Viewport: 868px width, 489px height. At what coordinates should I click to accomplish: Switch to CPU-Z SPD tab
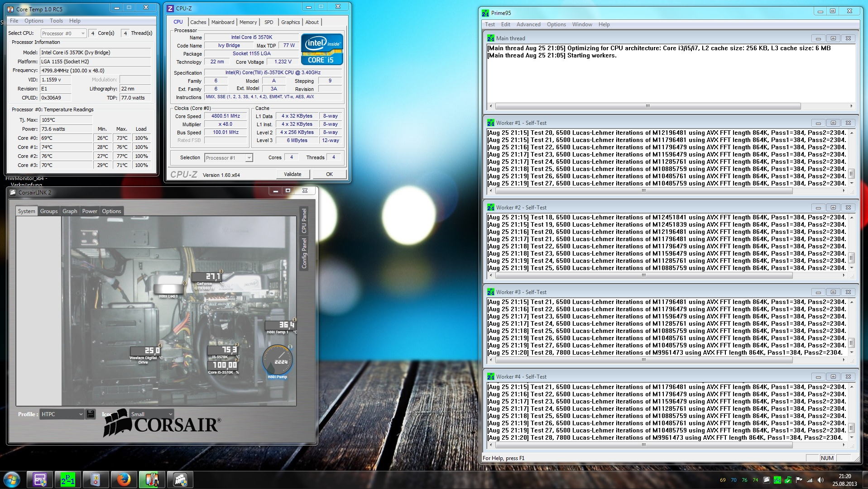click(269, 22)
